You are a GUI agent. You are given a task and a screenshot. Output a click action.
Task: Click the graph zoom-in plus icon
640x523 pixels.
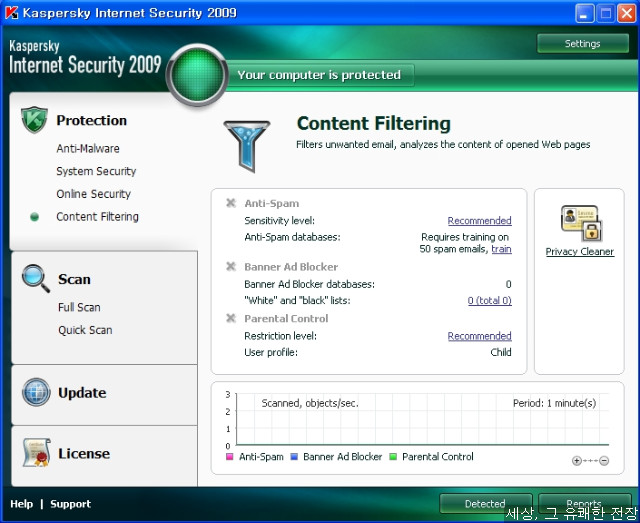[577, 461]
